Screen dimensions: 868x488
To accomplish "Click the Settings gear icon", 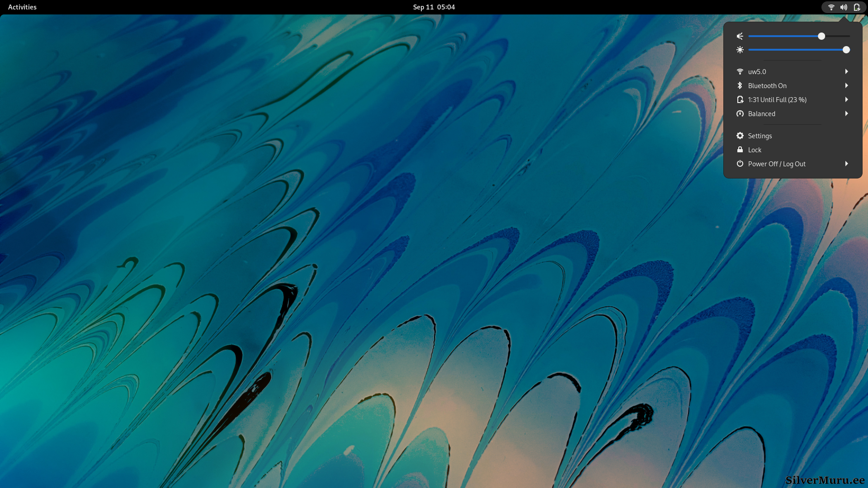I will 740,136.
